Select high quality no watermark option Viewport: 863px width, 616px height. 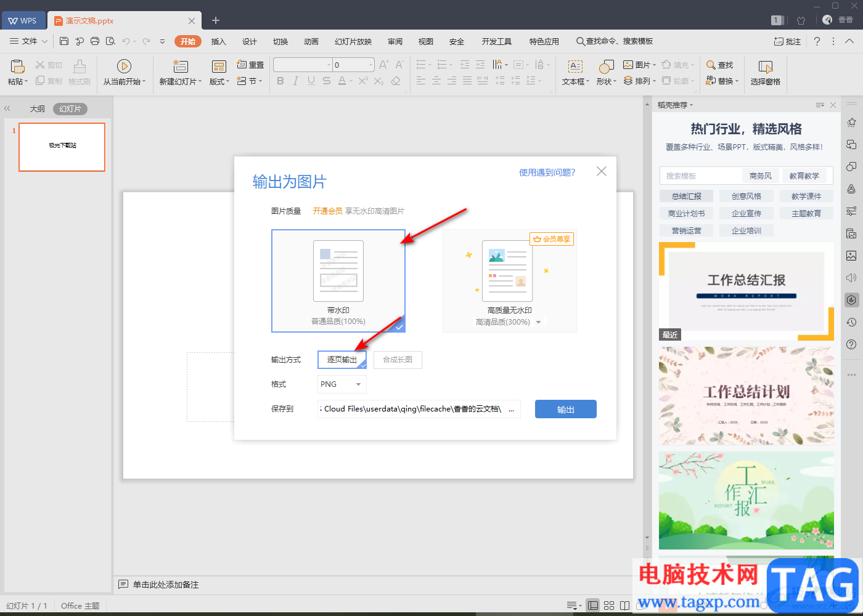click(x=510, y=281)
